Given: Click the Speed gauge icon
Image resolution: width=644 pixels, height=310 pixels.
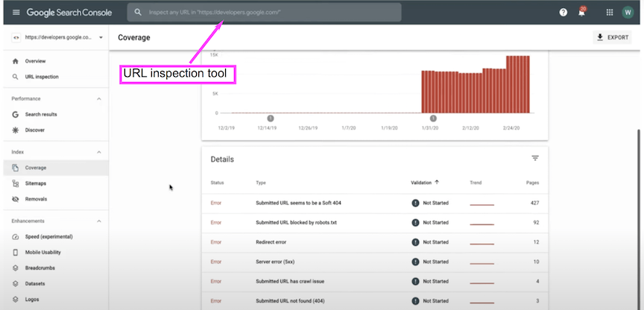Looking at the screenshot, I should click(16, 237).
